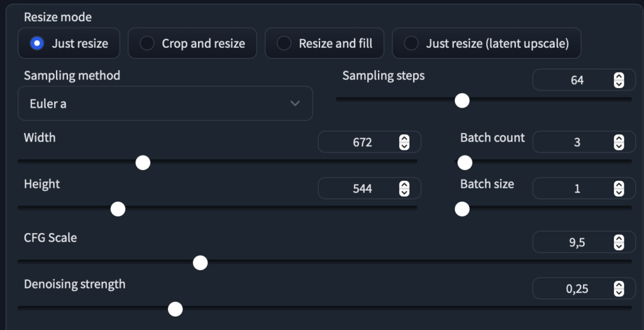The image size is (644, 330).
Task: Click the Batch count stepper arrows
Action: pos(619,142)
